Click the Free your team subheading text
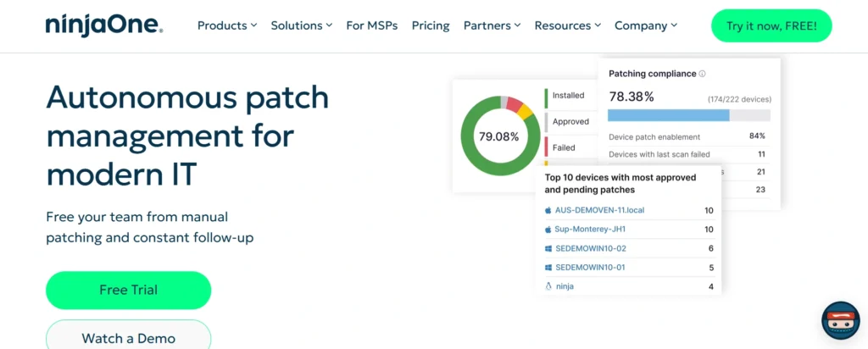Image resolution: width=868 pixels, height=349 pixels. point(149,227)
